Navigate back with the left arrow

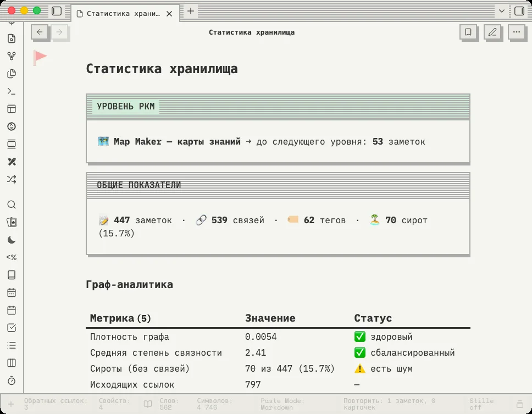point(40,32)
